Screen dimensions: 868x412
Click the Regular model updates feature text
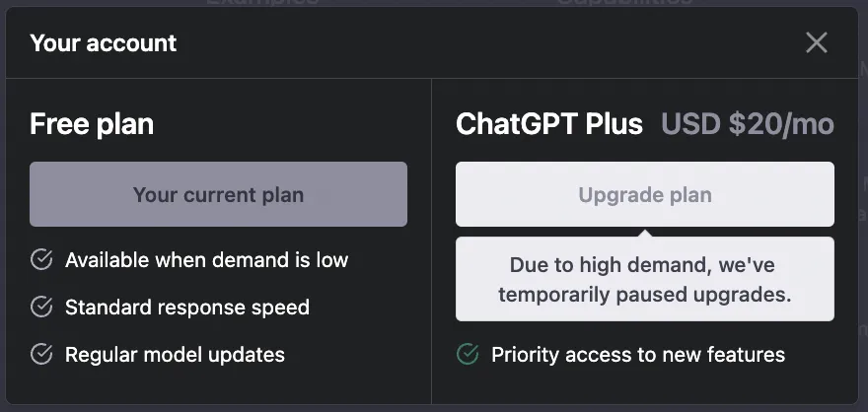coord(175,355)
